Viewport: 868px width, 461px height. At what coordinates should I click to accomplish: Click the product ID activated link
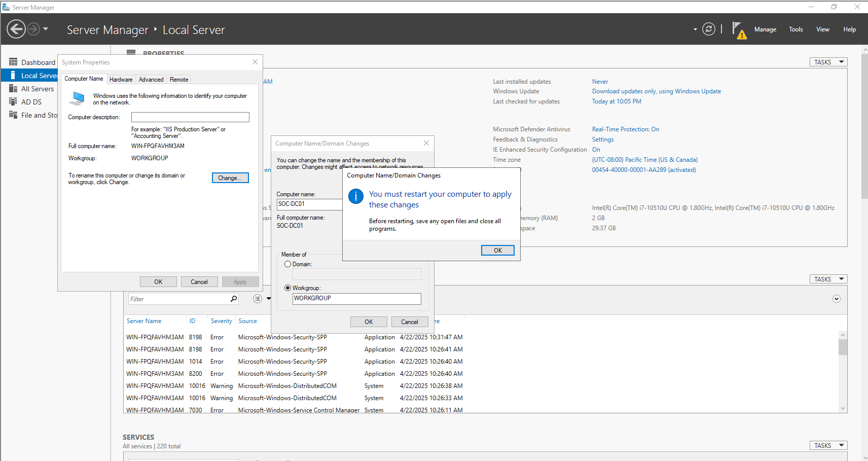click(644, 170)
